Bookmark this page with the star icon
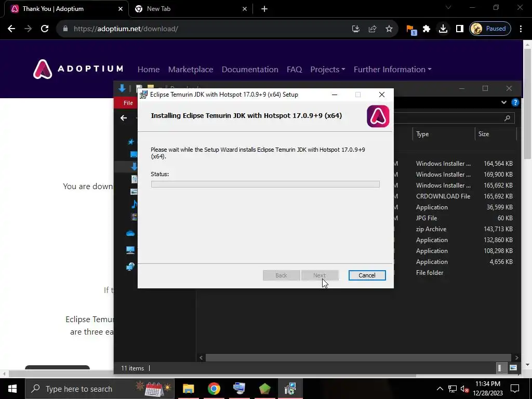This screenshot has height=399, width=532. (389, 29)
